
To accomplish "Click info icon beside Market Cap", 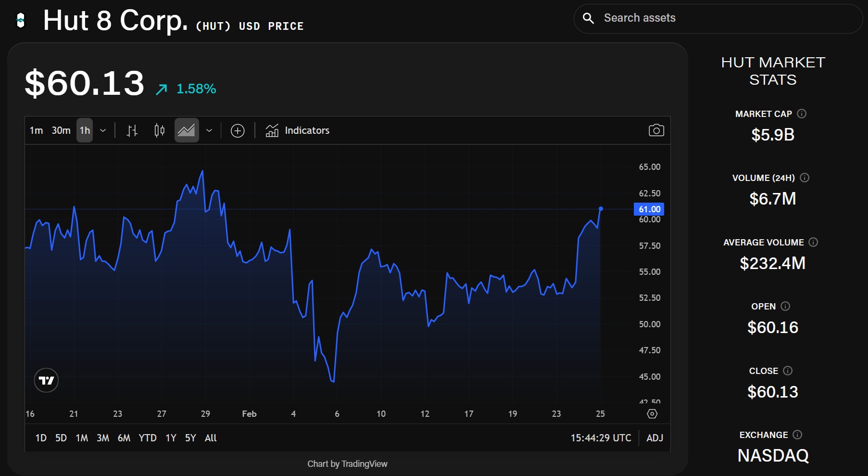I will [802, 114].
